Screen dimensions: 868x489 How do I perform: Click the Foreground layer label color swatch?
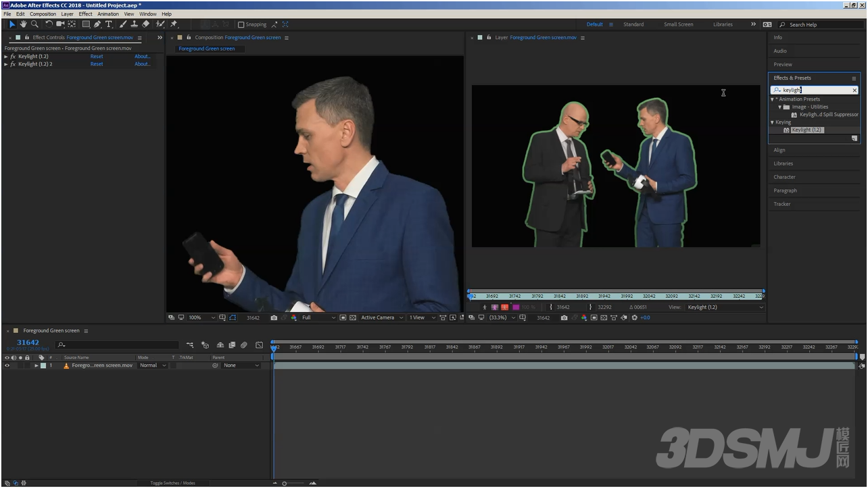click(43, 365)
